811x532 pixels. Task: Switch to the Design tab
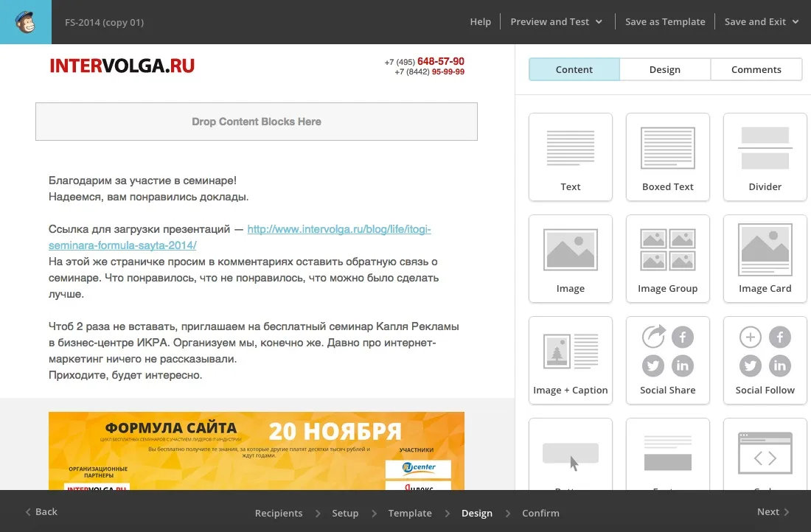[664, 69]
